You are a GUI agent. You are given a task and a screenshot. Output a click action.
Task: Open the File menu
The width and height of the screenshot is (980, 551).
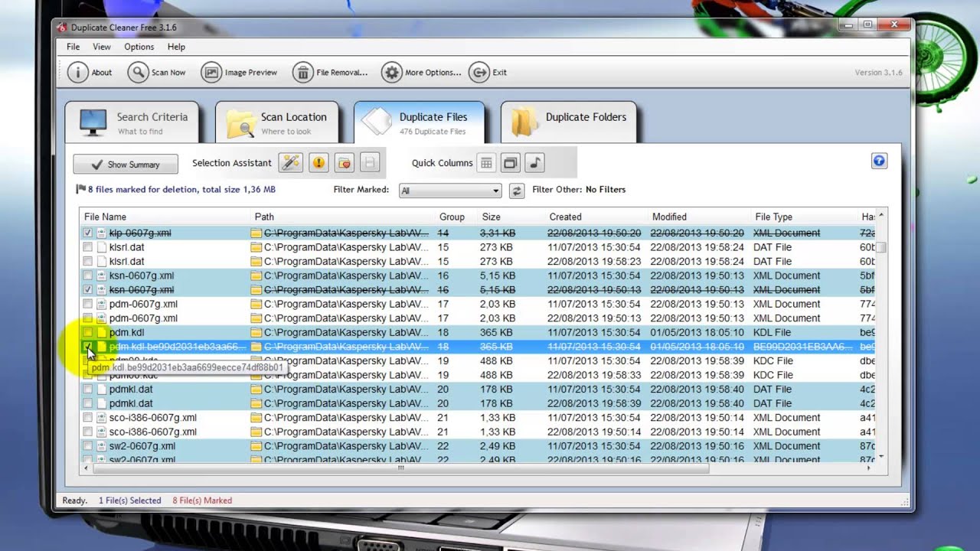pos(73,47)
